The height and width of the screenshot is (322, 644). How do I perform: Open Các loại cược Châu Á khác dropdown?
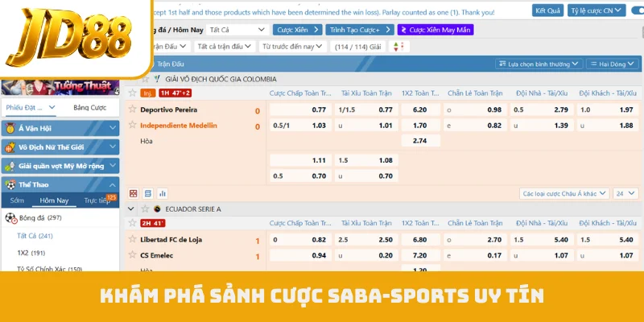[x=564, y=193]
